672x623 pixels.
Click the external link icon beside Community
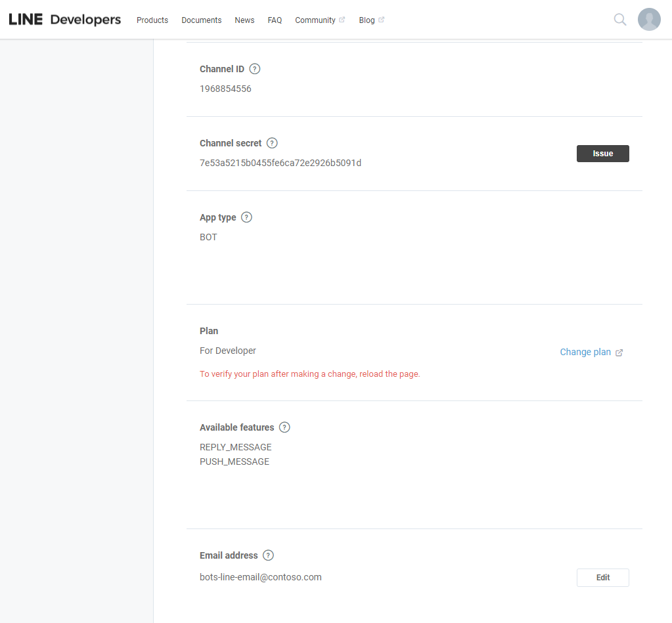[x=342, y=20]
